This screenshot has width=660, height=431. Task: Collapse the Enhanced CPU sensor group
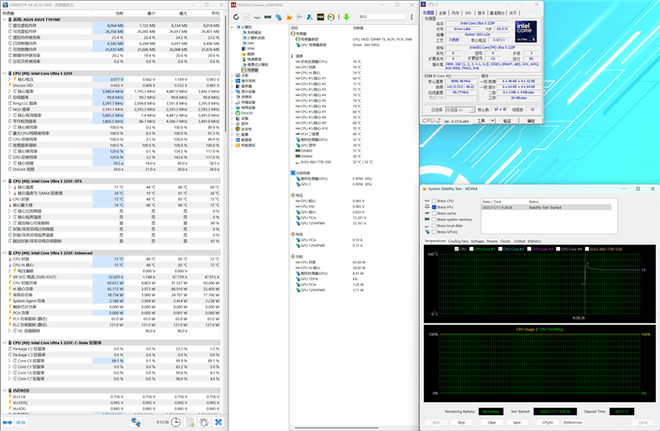6,255
